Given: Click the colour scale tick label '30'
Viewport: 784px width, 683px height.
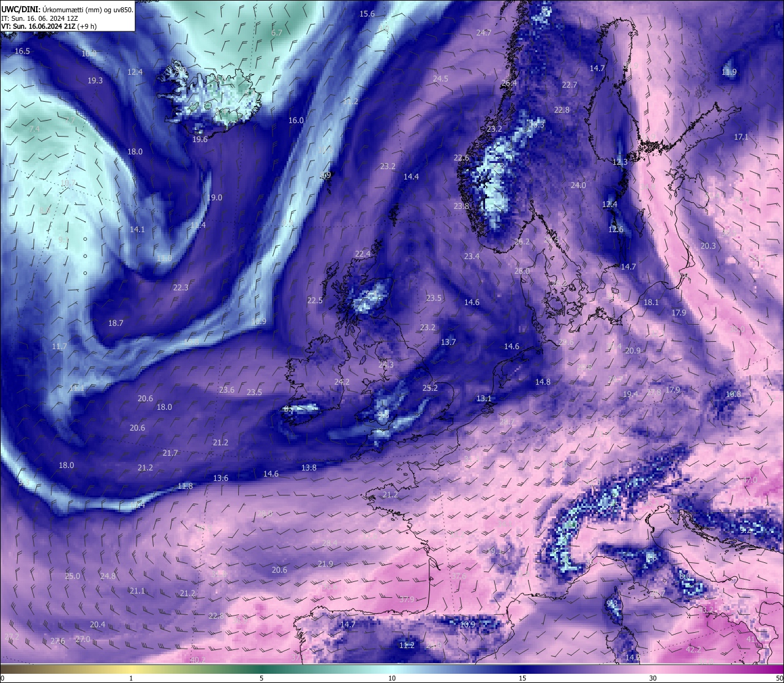Looking at the screenshot, I should coord(653,678).
